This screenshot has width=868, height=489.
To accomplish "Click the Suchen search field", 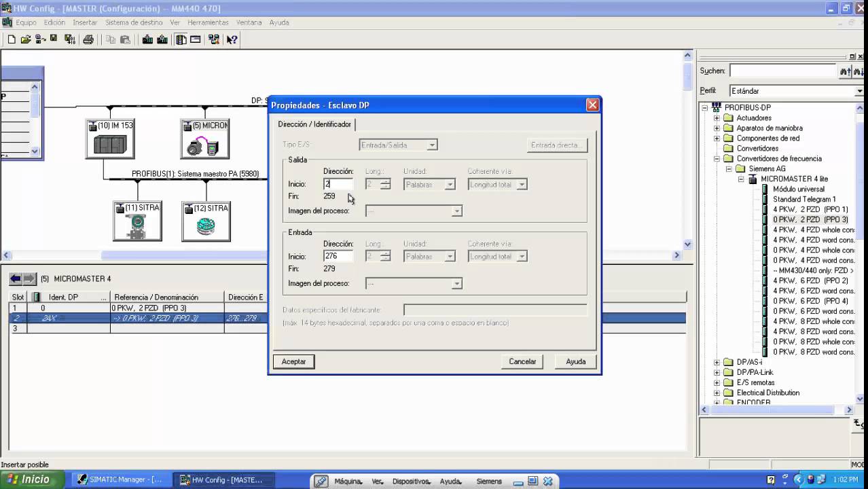I will click(x=783, y=71).
